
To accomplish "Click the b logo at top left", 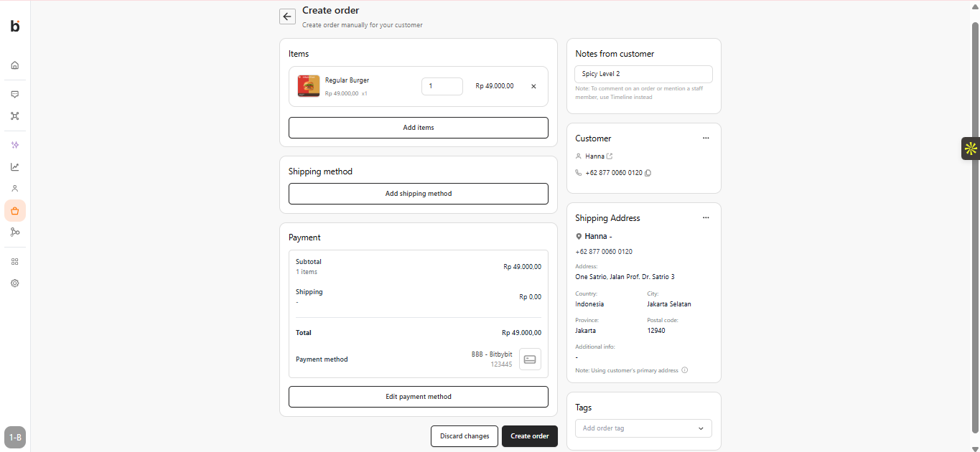I will click(x=15, y=27).
